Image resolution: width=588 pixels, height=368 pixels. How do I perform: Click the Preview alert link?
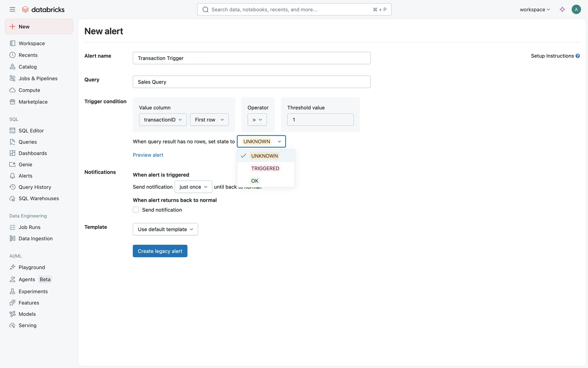coord(148,155)
